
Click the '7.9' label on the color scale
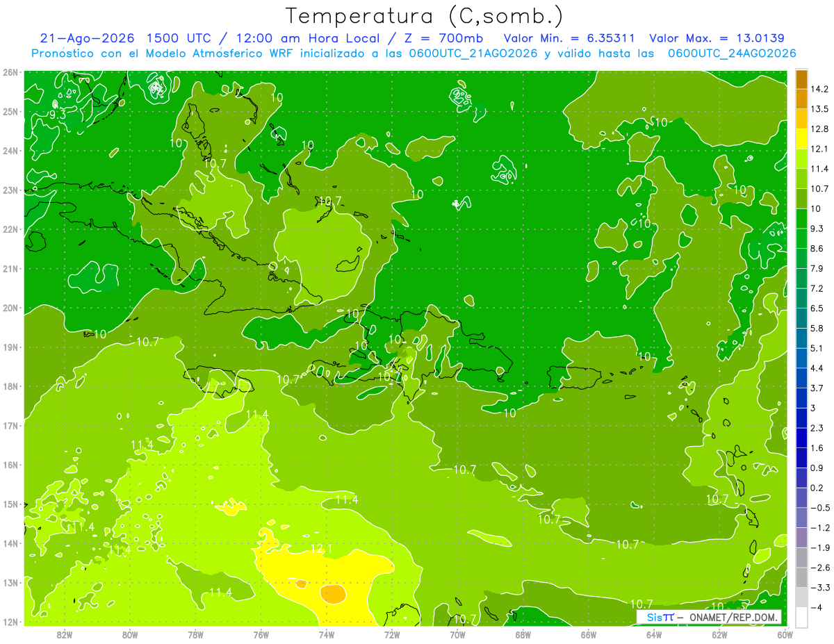pyautogui.click(x=817, y=269)
